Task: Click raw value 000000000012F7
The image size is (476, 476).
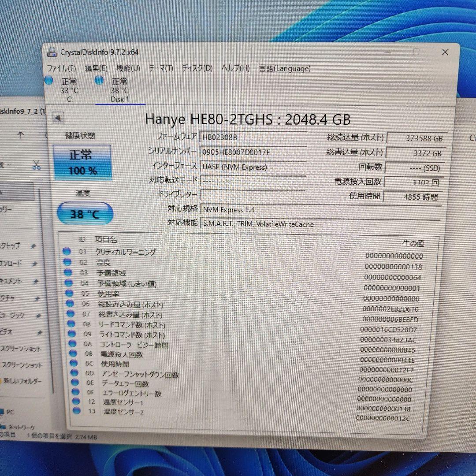Action: click(x=387, y=370)
